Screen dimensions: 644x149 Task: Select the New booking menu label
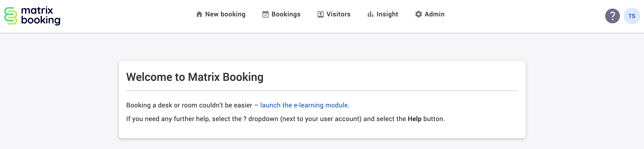[x=225, y=14]
